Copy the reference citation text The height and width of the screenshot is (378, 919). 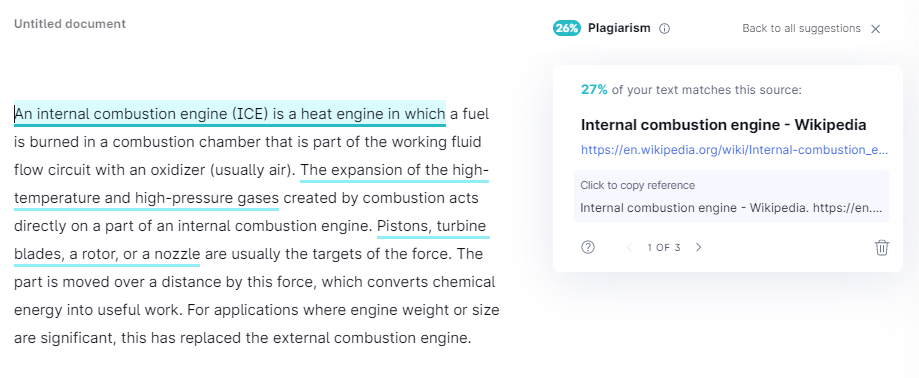pos(731,196)
